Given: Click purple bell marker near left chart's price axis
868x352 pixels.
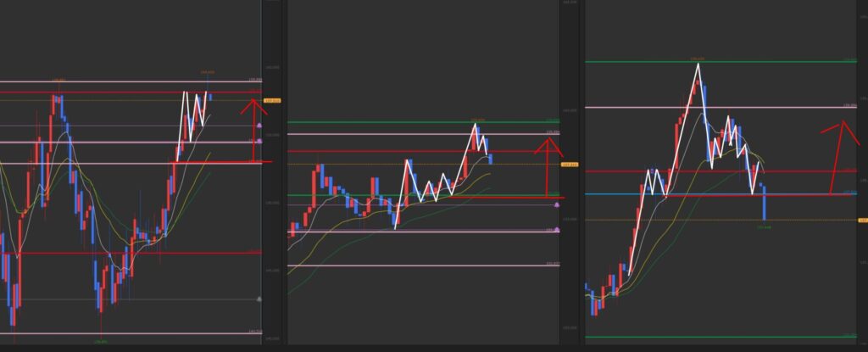Looking at the screenshot, I should click(259, 125).
